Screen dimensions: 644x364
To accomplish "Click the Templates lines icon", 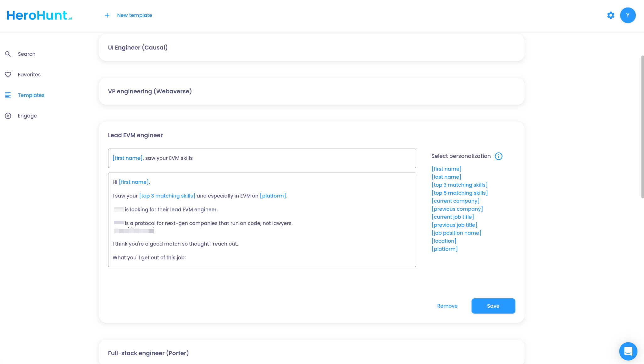I will pyautogui.click(x=8, y=95).
